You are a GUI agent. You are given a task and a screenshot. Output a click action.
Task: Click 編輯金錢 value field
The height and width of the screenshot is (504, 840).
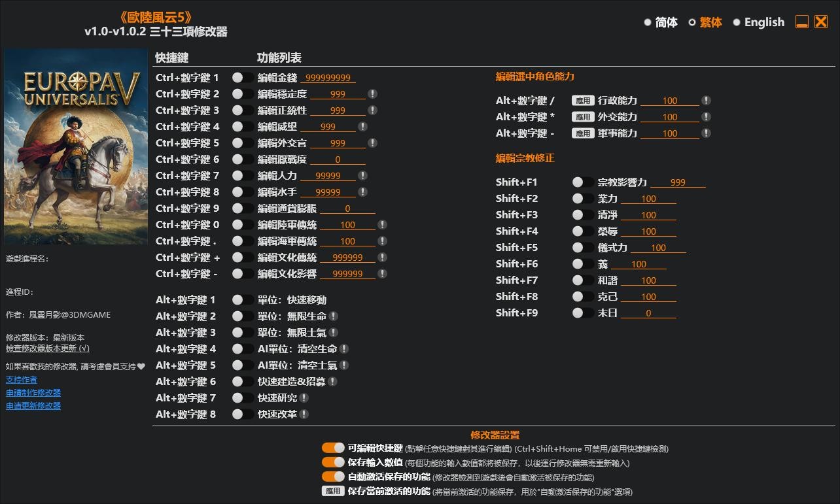click(x=328, y=78)
